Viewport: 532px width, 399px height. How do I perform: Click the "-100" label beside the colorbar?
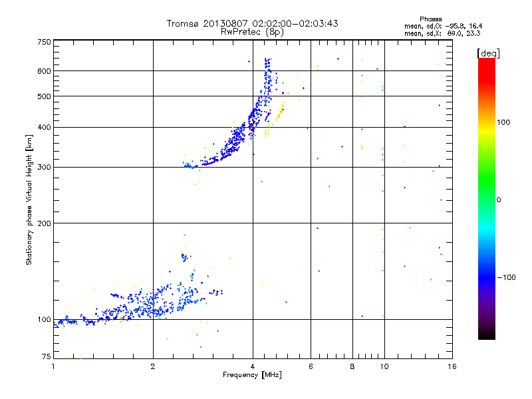click(506, 277)
